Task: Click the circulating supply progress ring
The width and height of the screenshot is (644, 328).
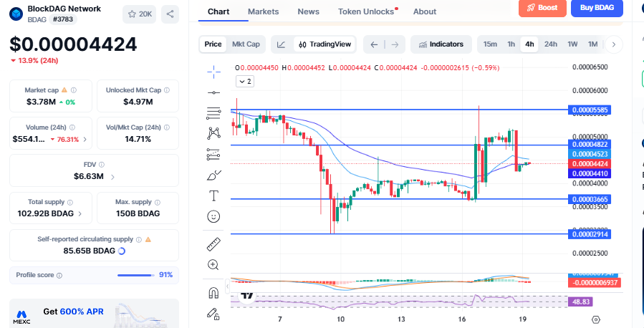Action: click(122, 251)
